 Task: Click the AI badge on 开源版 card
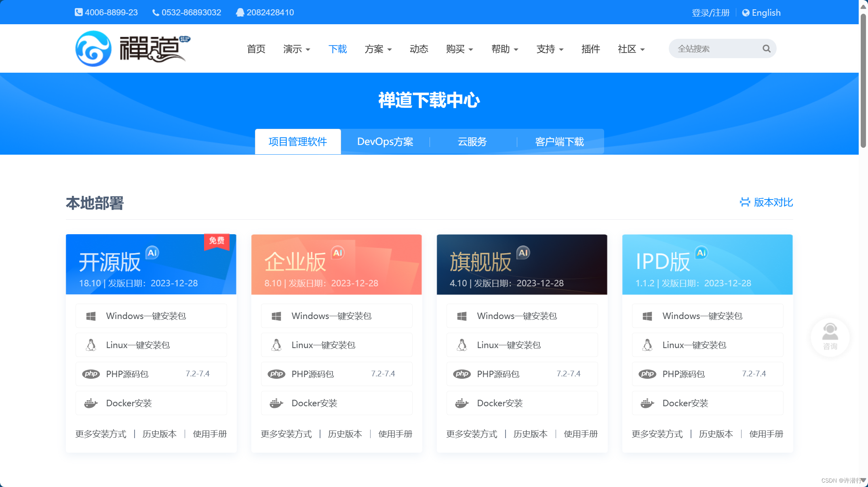[x=152, y=253]
